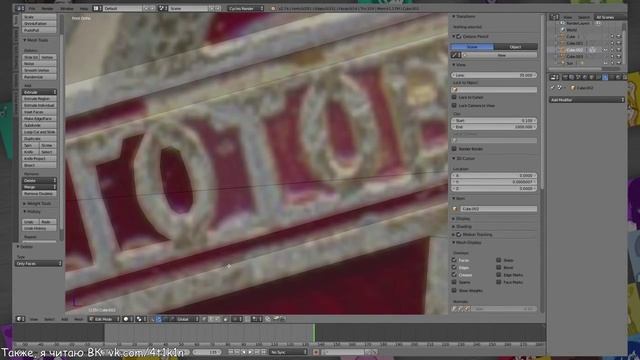Screen dimensions: 640x360
Task: Click the auto keying record button
Action: 316,352
